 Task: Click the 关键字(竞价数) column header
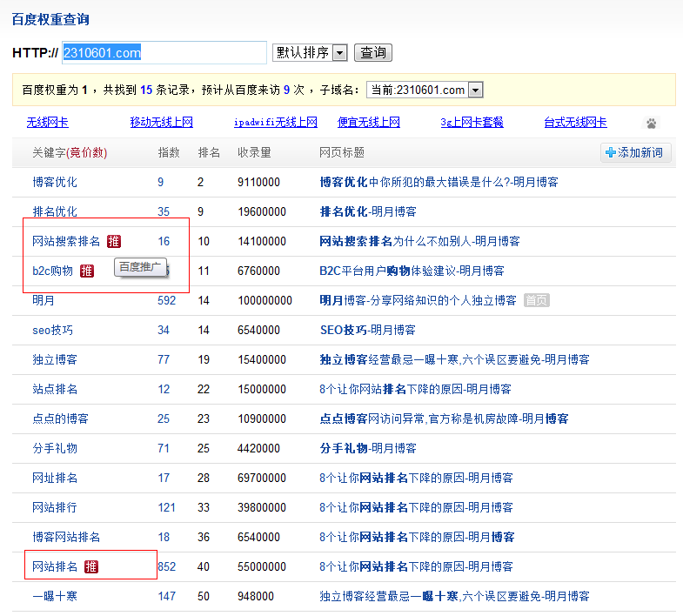(70, 152)
